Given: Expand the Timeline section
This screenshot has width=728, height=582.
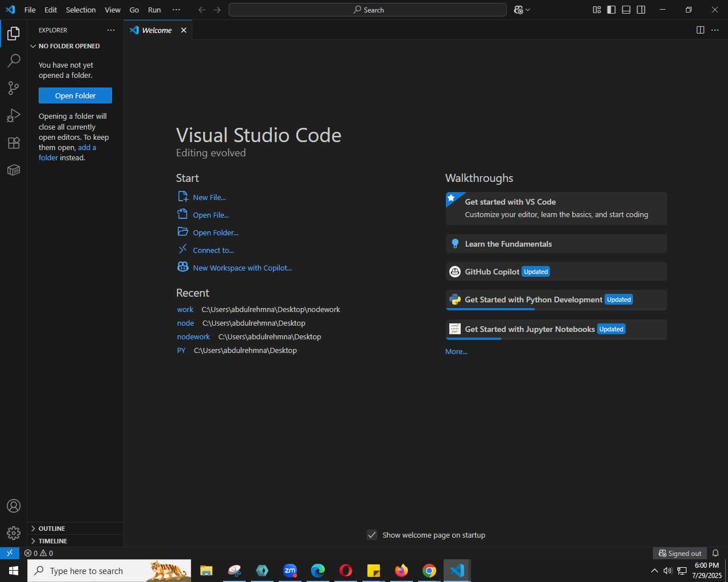Looking at the screenshot, I should (75, 541).
